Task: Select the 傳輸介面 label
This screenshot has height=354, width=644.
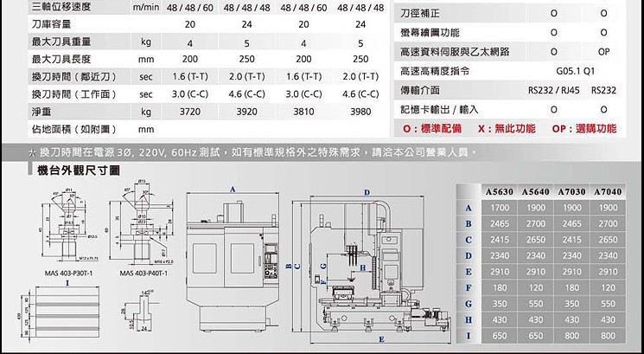Action: pos(420,91)
